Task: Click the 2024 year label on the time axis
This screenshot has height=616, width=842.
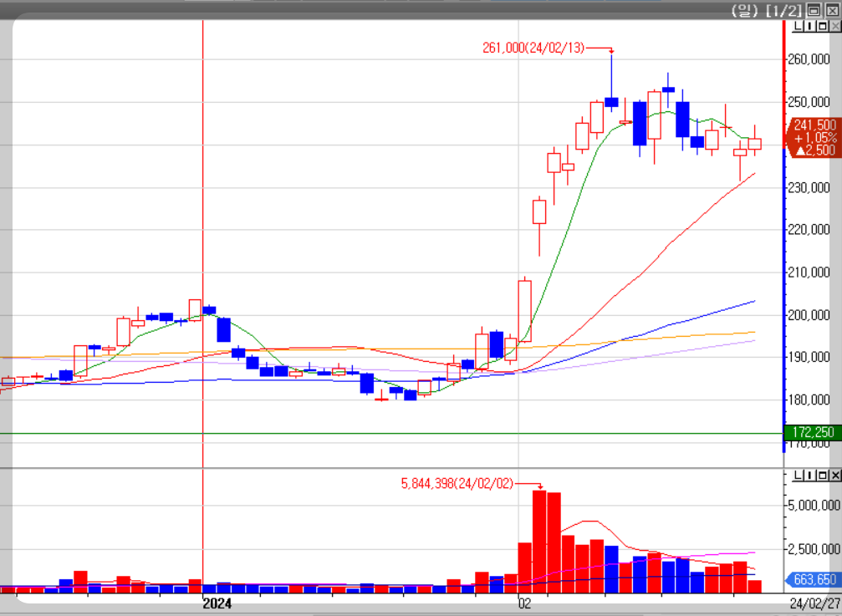Action: coord(217,603)
